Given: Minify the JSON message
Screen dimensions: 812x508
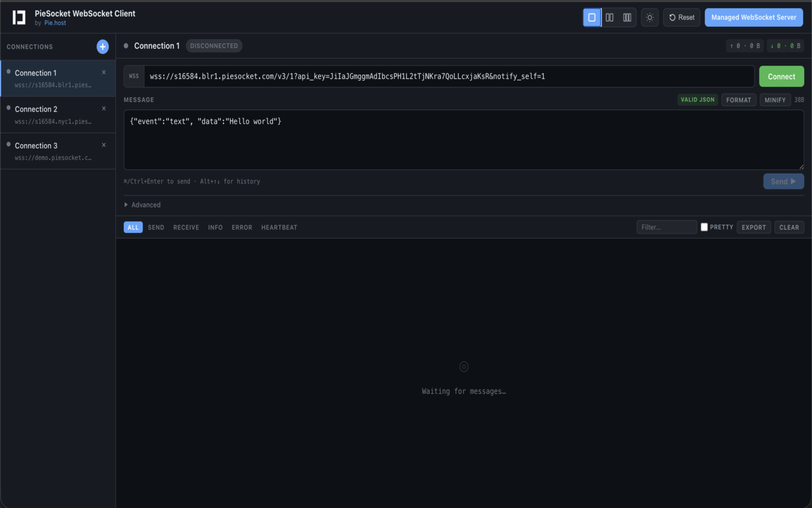Looking at the screenshot, I should [775, 100].
